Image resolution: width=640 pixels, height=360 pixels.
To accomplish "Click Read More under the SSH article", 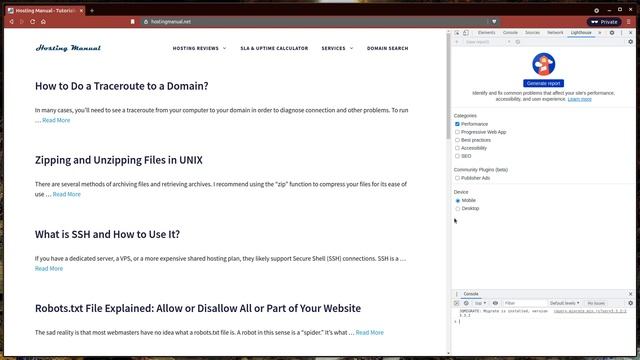I will (49, 269).
